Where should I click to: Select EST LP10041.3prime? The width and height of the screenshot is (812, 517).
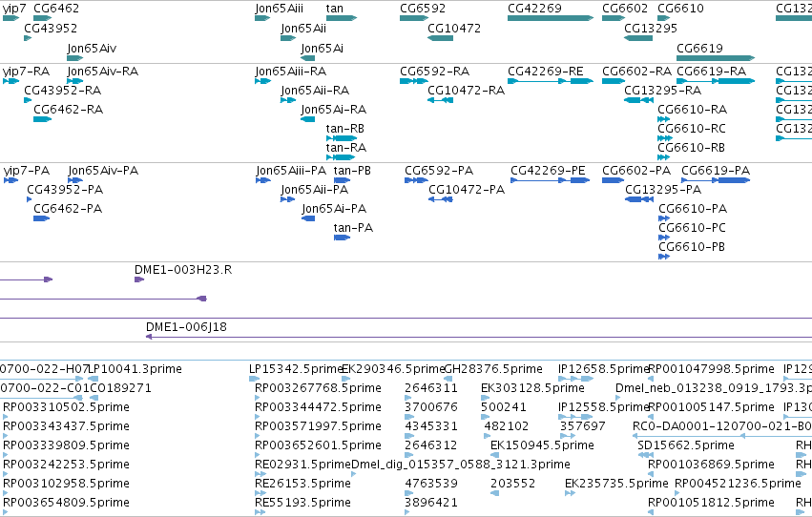94,380
